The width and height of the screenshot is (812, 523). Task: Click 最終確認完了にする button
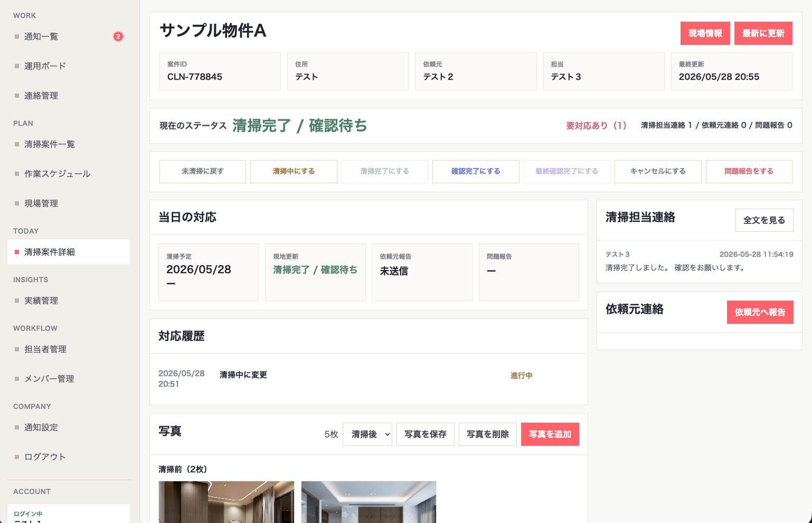click(x=567, y=172)
